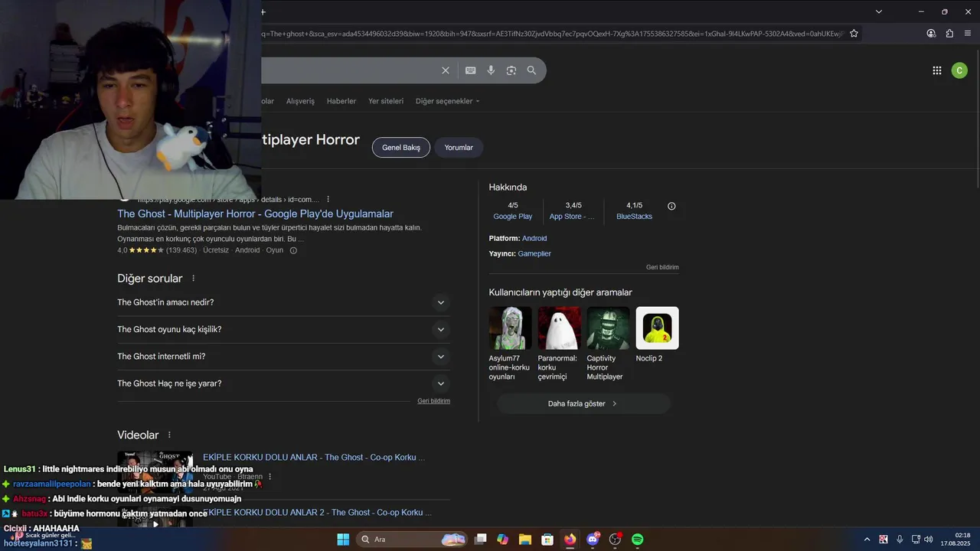Image resolution: width=980 pixels, height=551 pixels.
Task: Open the Firefox extensions puzzle icon
Action: click(x=949, y=34)
